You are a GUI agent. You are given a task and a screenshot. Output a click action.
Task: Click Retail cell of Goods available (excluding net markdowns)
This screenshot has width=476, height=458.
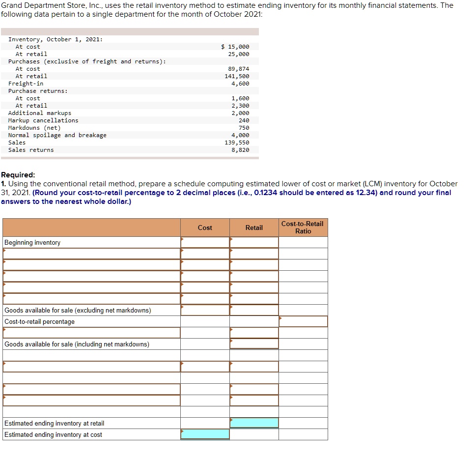254,310
